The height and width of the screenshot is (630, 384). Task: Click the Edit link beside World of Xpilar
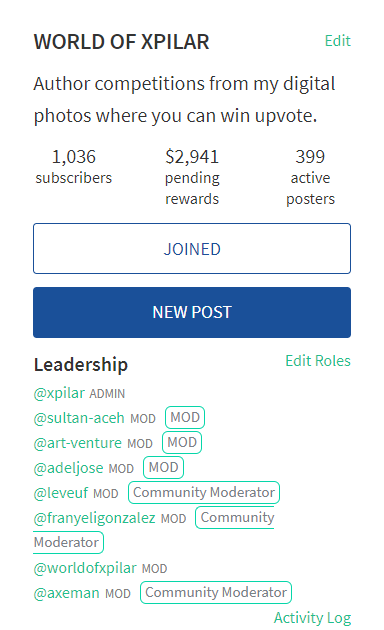tap(337, 41)
